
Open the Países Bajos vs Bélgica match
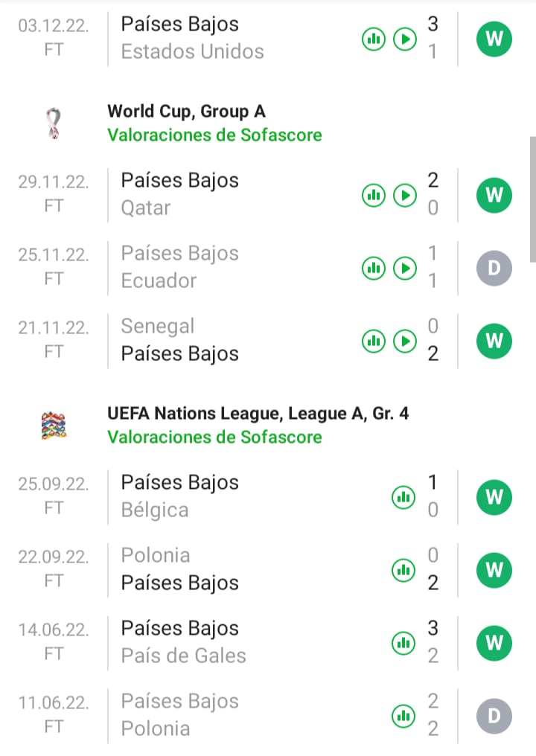pyautogui.click(x=223, y=496)
